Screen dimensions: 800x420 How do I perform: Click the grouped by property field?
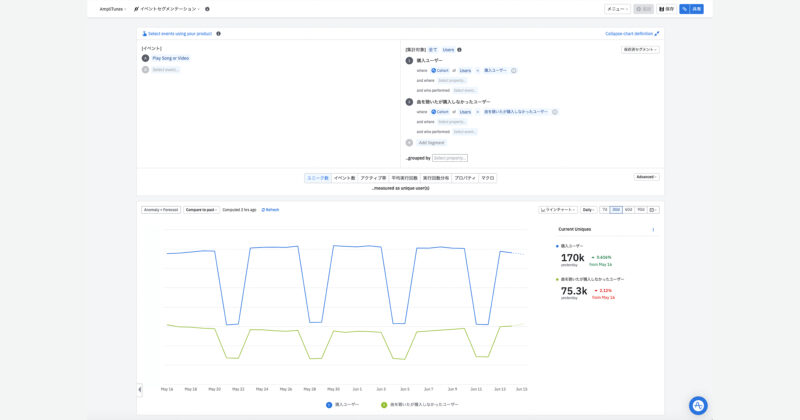[x=450, y=158]
